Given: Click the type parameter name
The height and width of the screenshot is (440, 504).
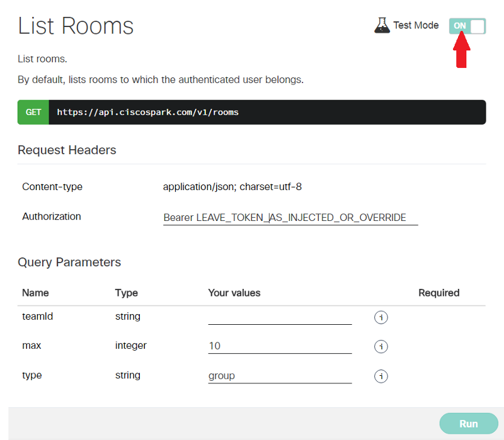Looking at the screenshot, I should point(32,375).
